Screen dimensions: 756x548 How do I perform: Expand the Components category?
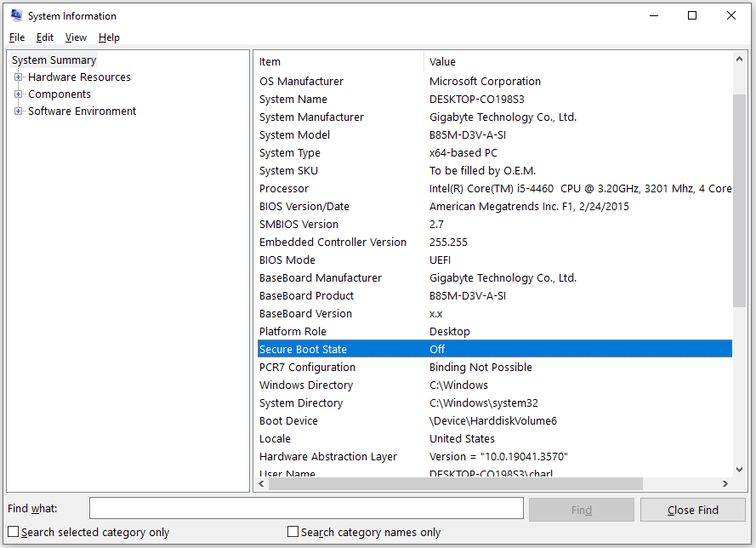tap(18, 94)
